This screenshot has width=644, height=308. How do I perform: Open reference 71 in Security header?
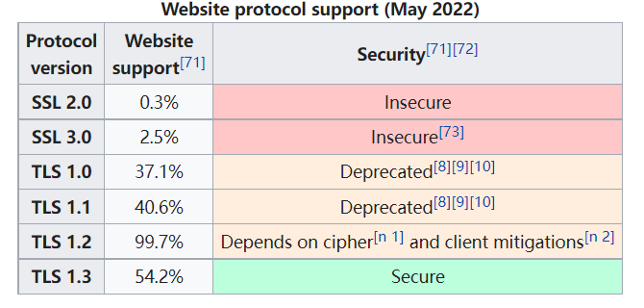click(x=439, y=49)
